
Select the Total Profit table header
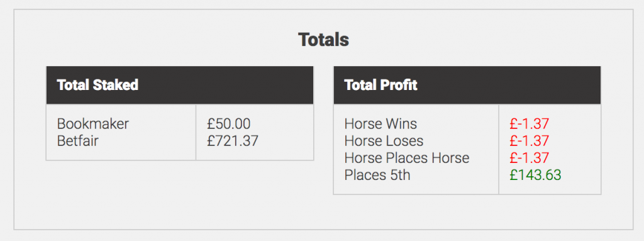click(467, 85)
